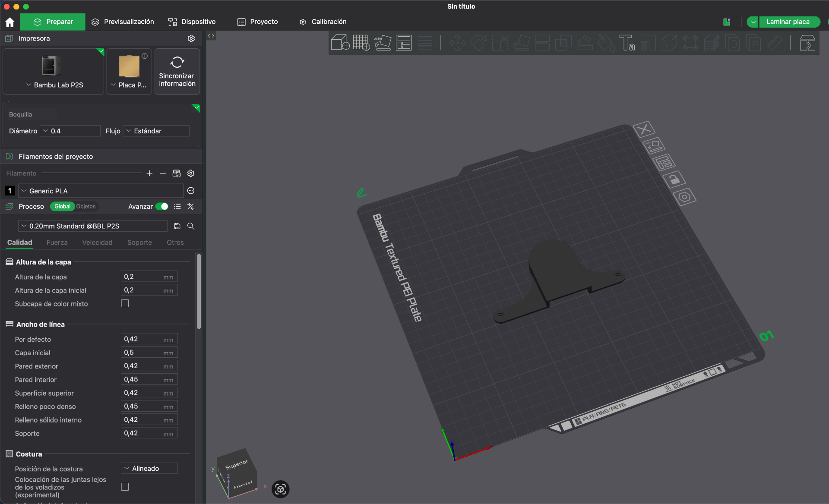Select the Move tool icon
829x504 pixels.
point(458,43)
